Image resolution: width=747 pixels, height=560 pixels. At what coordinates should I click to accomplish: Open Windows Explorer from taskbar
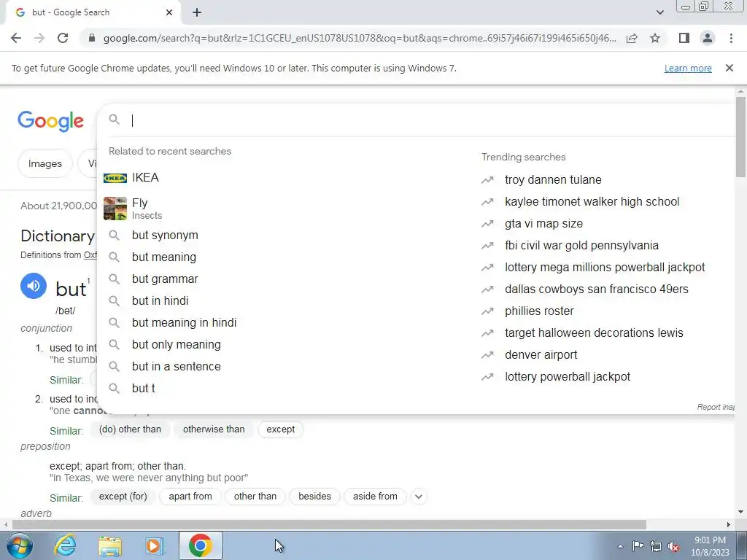110,545
